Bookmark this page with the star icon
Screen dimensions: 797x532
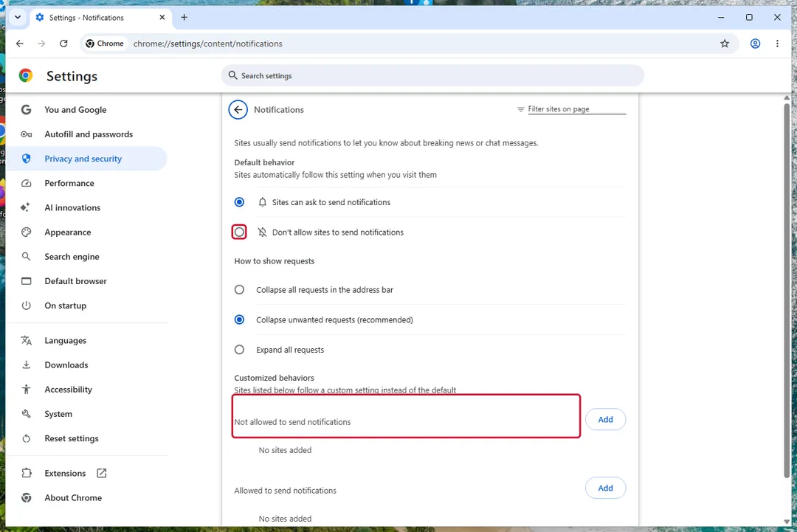(725, 44)
